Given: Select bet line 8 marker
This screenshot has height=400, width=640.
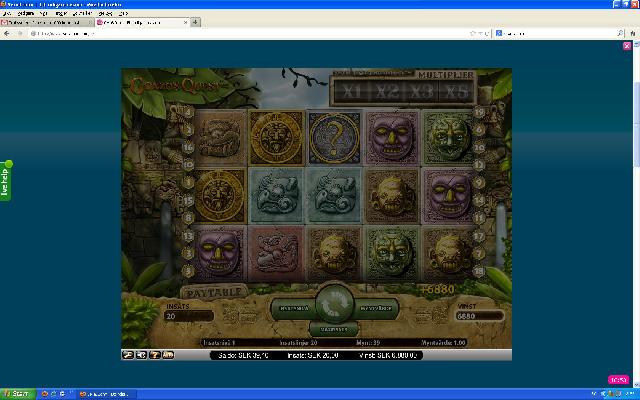Looking at the screenshot, I should 188,218.
